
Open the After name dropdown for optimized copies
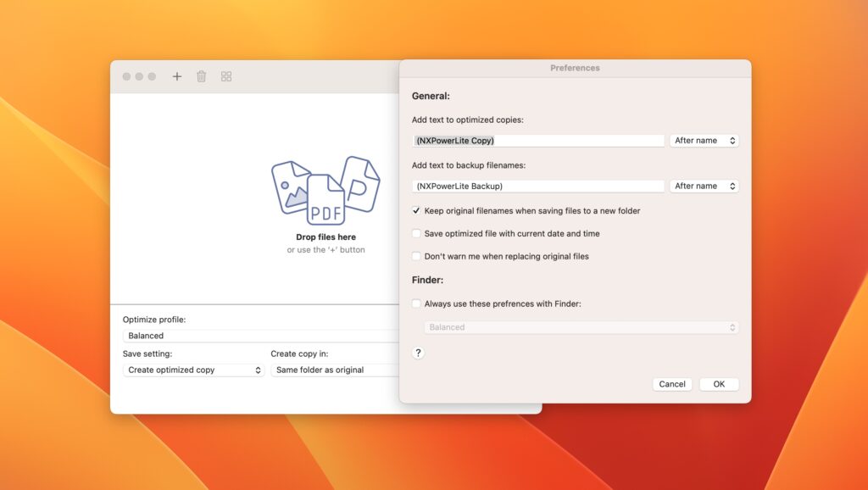(x=704, y=140)
